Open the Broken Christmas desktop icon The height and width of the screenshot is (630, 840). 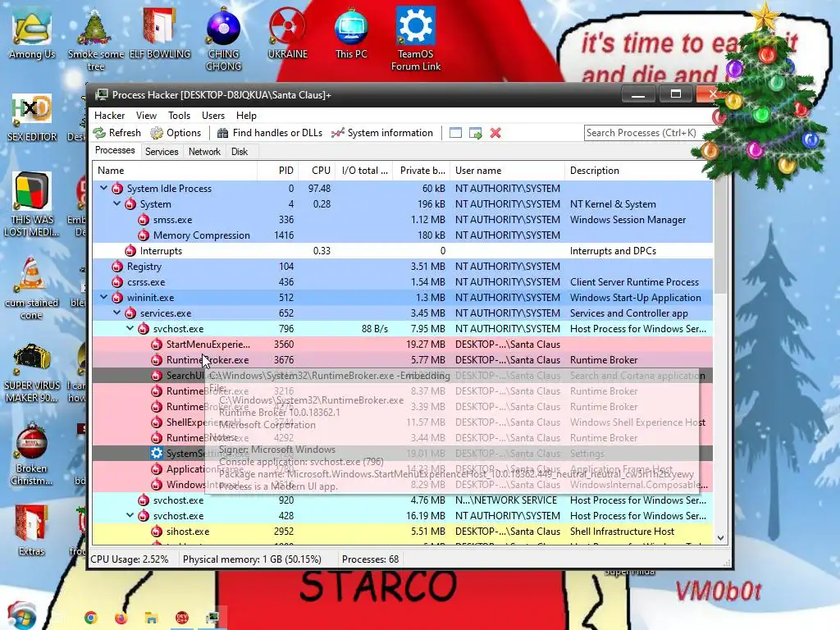coord(32,454)
